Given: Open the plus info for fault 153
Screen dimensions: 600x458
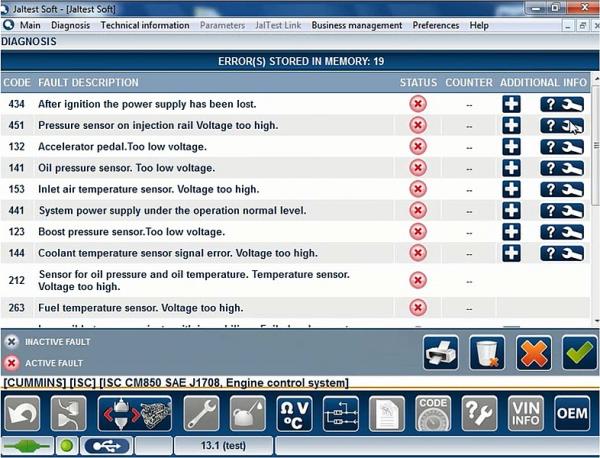Looking at the screenshot, I should click(x=511, y=189).
